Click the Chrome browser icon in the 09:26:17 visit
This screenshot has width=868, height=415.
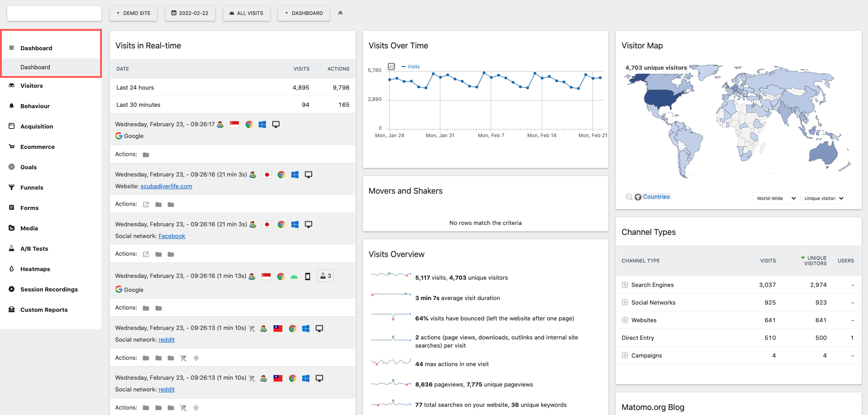click(x=249, y=124)
